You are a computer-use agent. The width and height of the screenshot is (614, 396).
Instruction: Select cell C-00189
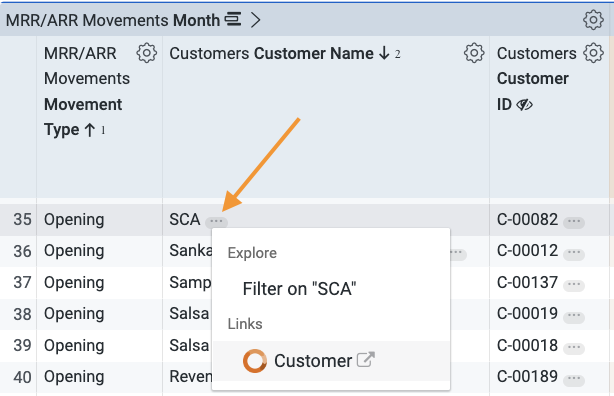527,377
